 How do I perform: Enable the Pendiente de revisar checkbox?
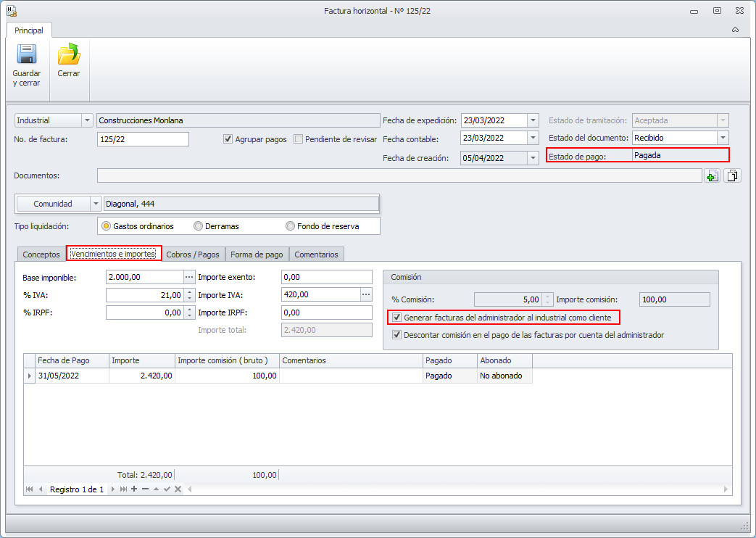click(x=298, y=139)
